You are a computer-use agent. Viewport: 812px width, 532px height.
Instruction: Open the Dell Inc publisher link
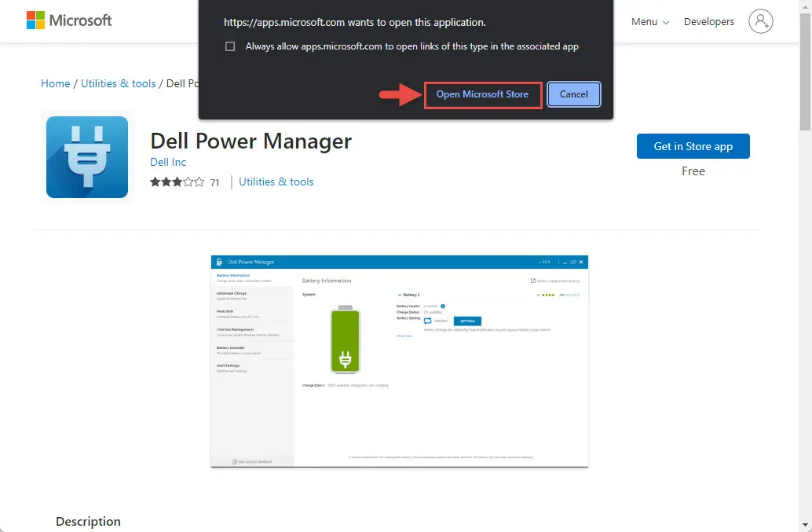click(168, 162)
